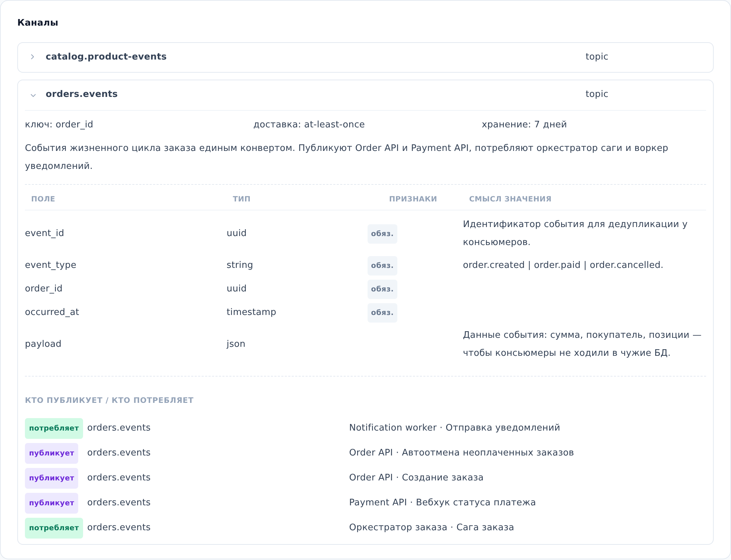Click 'публикует' badge for Создание заказа
Screen dimensions: 731x560
click(x=52, y=478)
